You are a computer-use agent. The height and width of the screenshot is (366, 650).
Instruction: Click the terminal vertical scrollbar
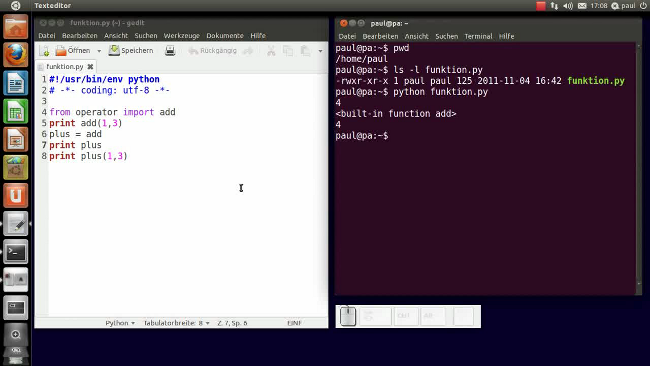click(x=639, y=166)
